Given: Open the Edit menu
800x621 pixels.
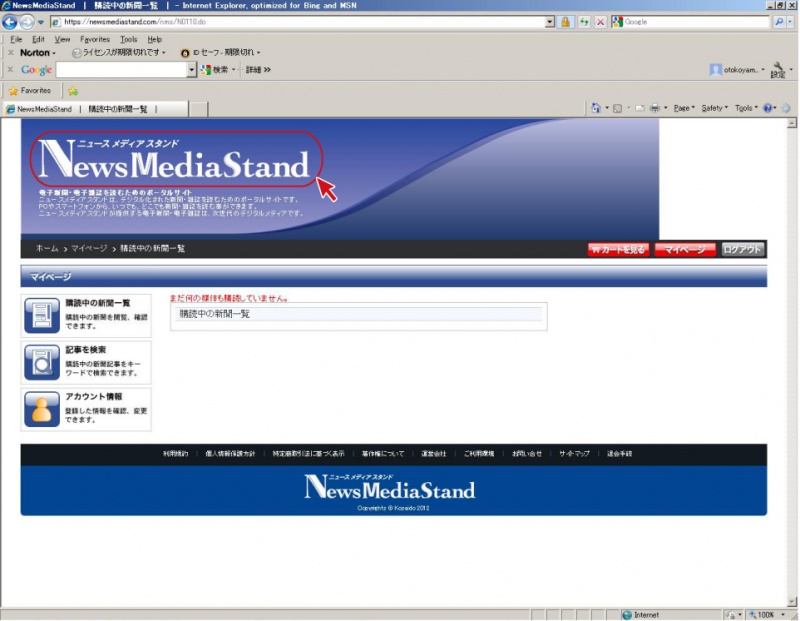Looking at the screenshot, I should tap(38, 39).
